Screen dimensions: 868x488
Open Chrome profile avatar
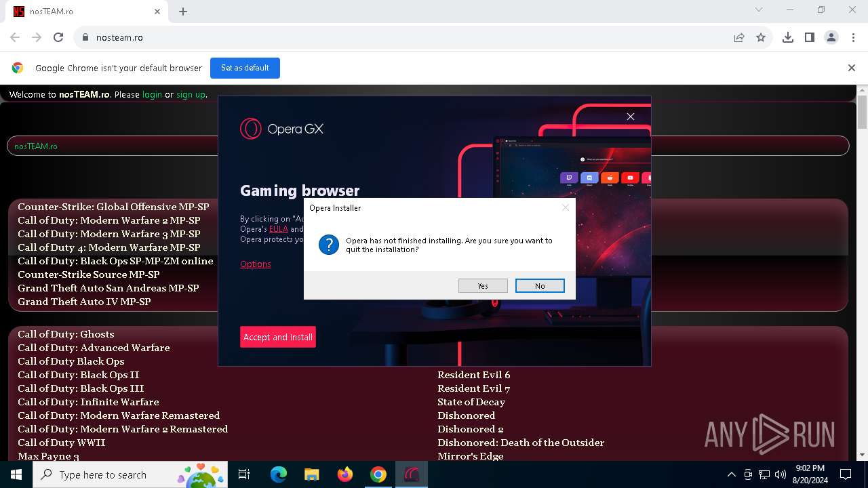point(831,37)
